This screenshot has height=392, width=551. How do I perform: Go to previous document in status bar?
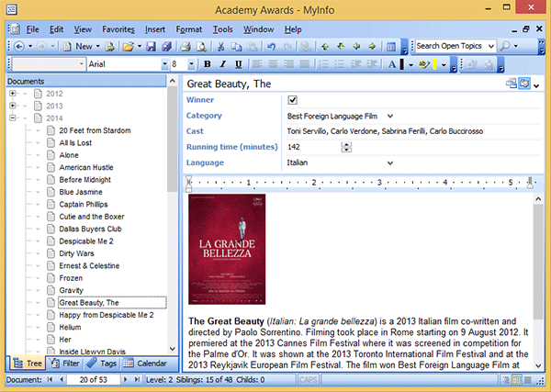[x=62, y=380]
